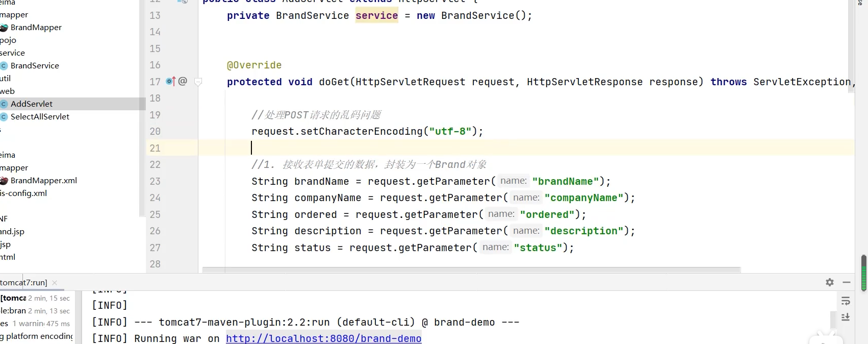Select BrandMapper.xml in the project tree
Viewport: 868px width, 344px height.
point(44,180)
